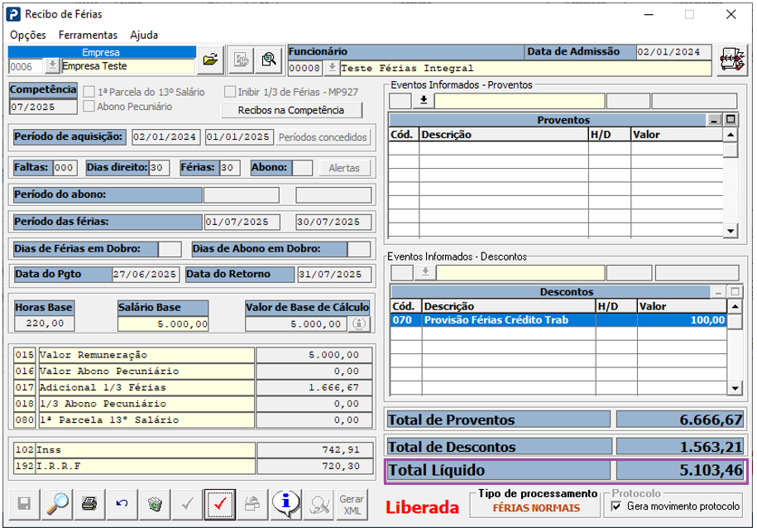Viewport: 757px width, 532px height.
Task: Click the printer icon to print receipt
Action: 89,503
